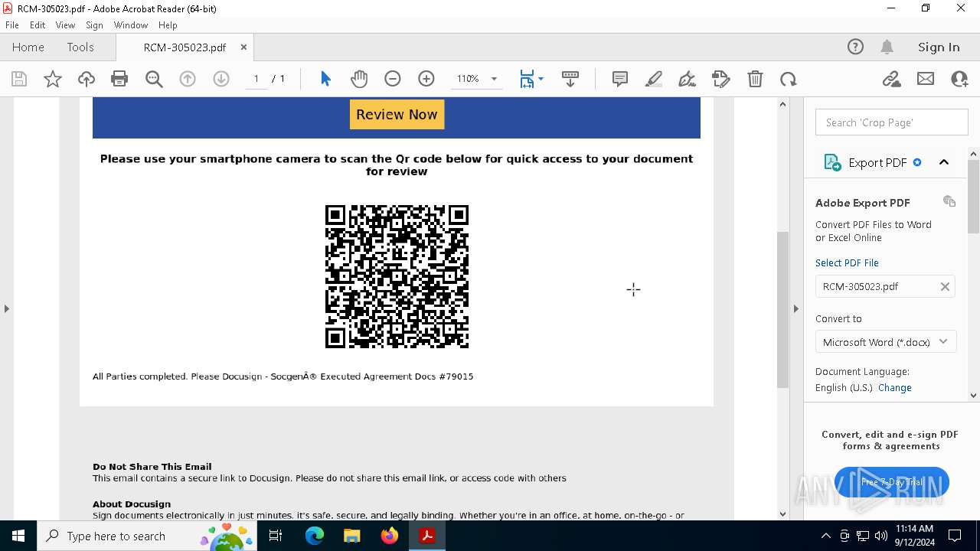Collapse the Export PDF section

click(944, 162)
